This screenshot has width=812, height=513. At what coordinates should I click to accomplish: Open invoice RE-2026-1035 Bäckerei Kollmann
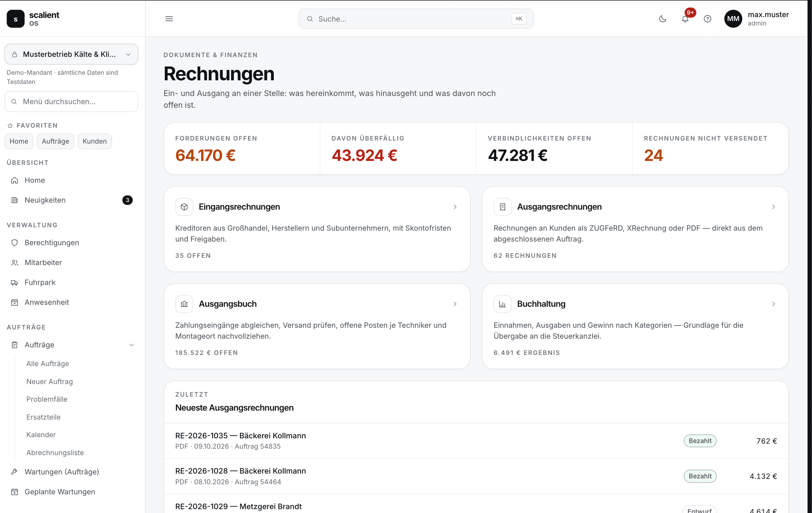pyautogui.click(x=476, y=441)
